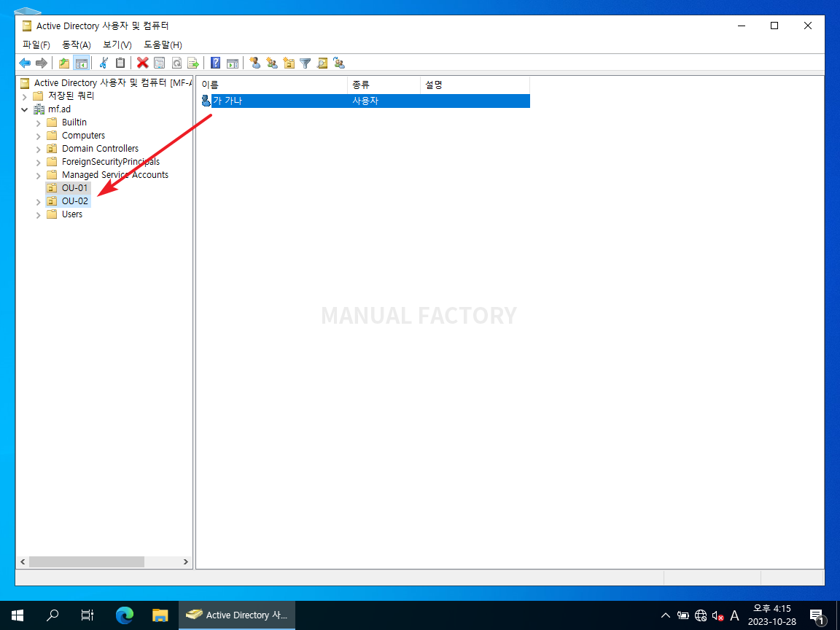Select Domain Controllers in tree
This screenshot has height=630, width=840.
point(100,149)
